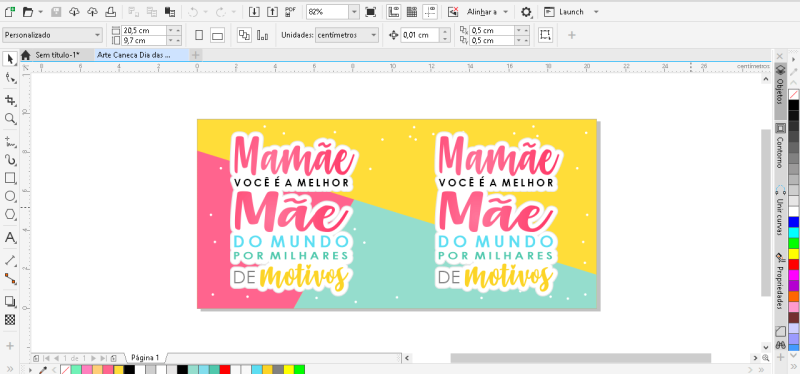Screen dimensions: 800x374
Task: Expand the Alinhar a dropdown
Action: [506, 12]
